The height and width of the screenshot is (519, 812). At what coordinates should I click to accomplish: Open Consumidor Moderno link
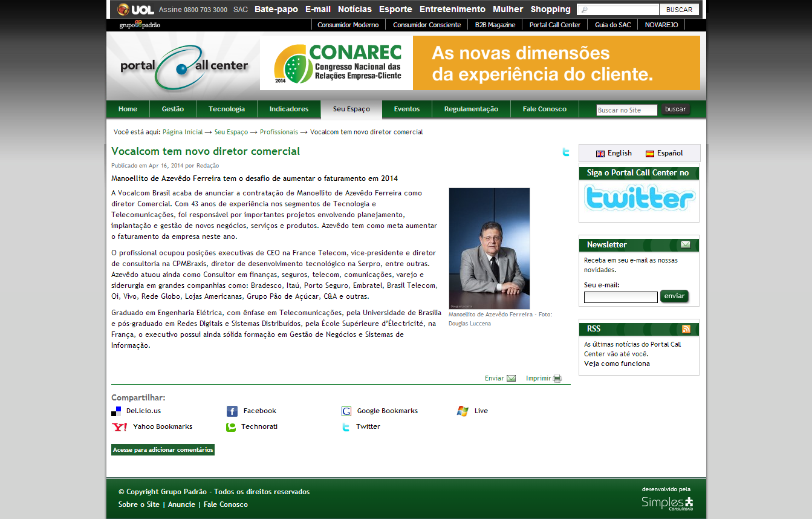click(x=348, y=25)
